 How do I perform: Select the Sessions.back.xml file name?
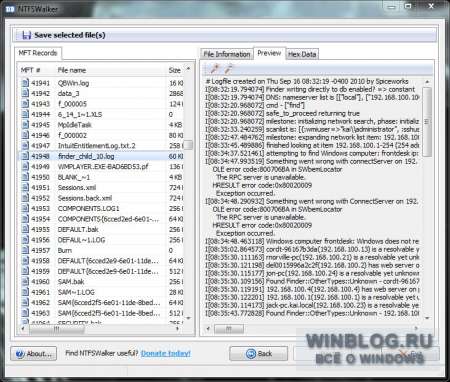coord(85,198)
